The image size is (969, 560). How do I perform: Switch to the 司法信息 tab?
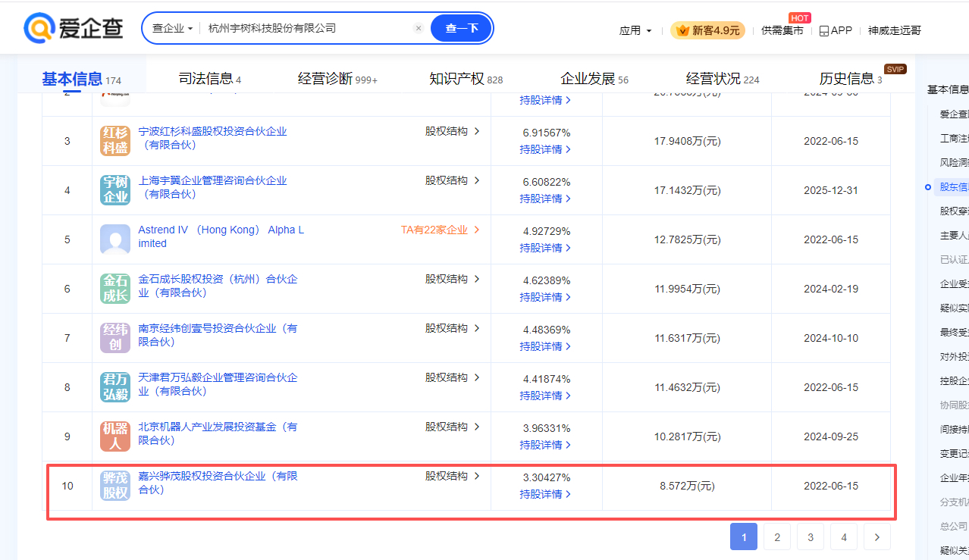(x=209, y=79)
